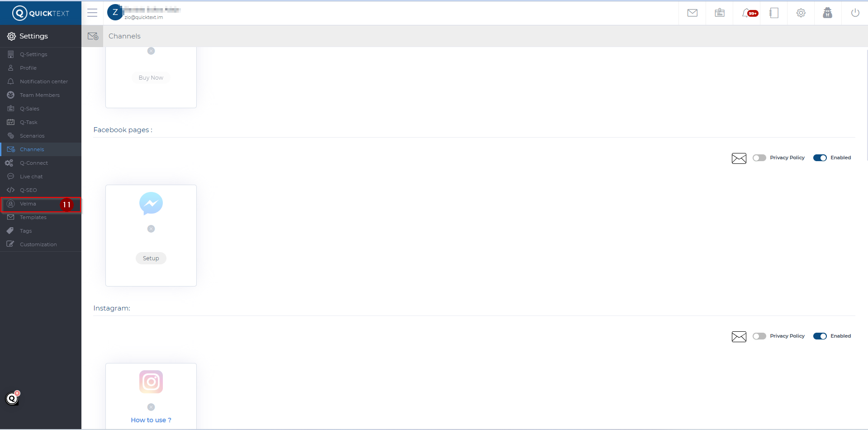The image size is (868, 430).
Task: Toggle the hamburger sidebar menu icon
Action: tap(92, 13)
